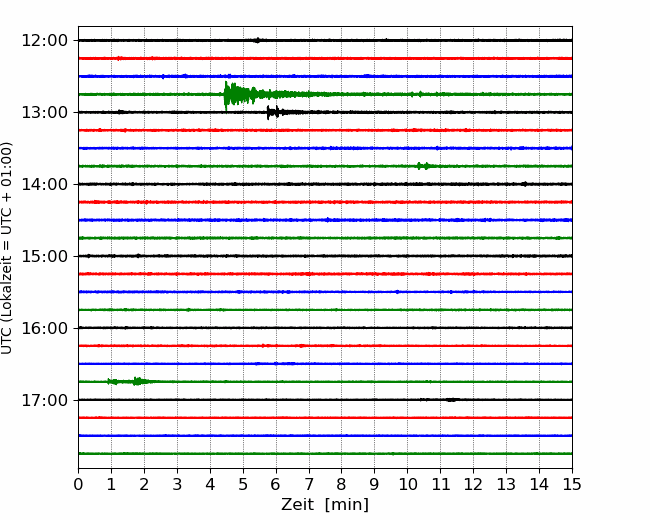The image size is (650, 520).
Task: Click the large green seismic event near 12:45
Action: point(234,95)
